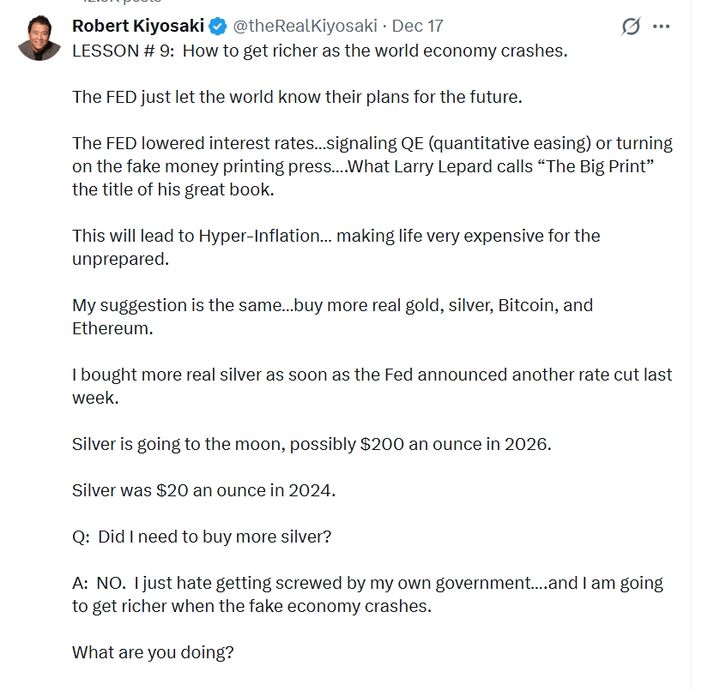Open the three-dot More options menu
This screenshot has height=690, width=720.
pos(661,26)
